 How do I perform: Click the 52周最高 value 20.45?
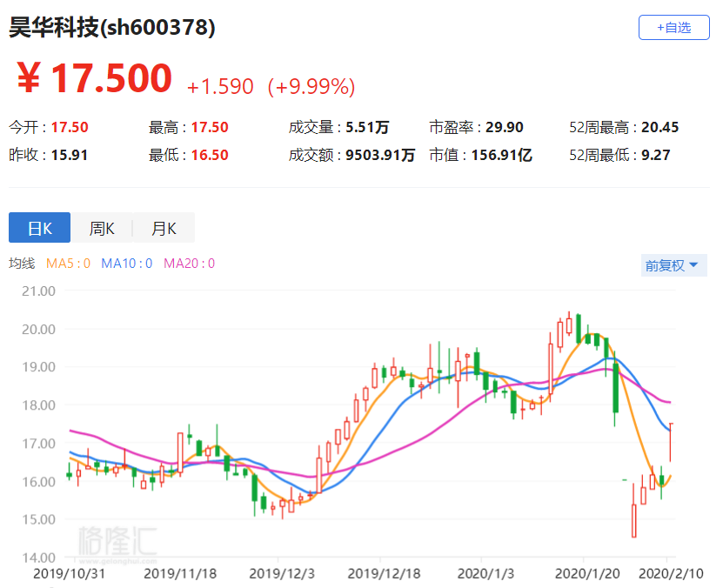pos(659,127)
